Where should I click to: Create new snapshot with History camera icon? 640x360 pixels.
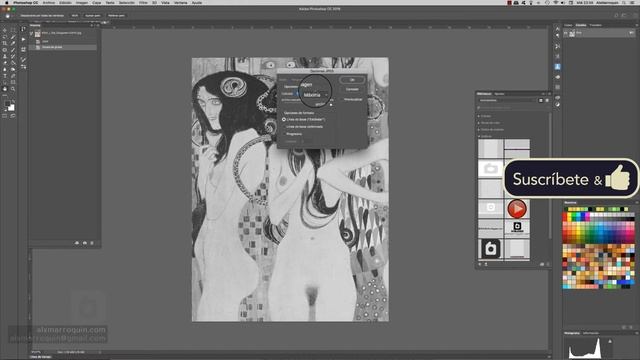(x=84, y=243)
